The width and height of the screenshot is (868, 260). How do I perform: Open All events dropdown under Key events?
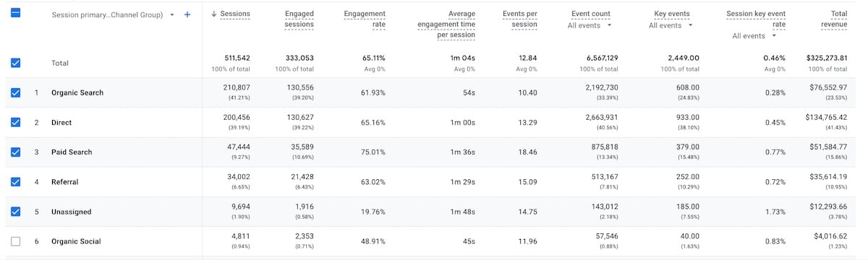click(x=671, y=25)
